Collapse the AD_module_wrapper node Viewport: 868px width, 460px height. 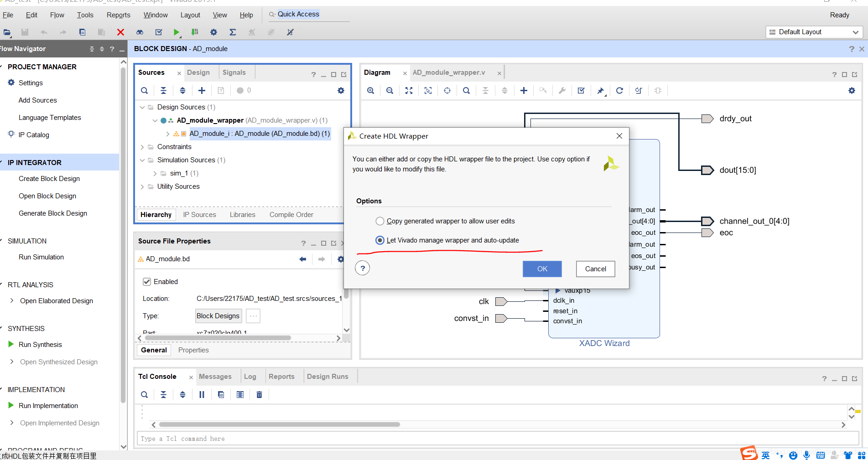(x=155, y=120)
